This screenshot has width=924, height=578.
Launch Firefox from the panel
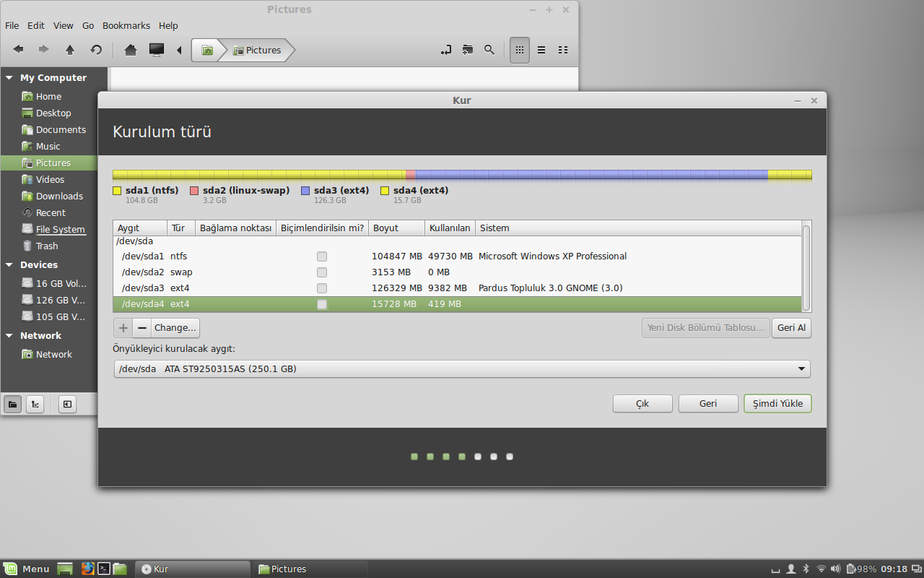[88, 569]
